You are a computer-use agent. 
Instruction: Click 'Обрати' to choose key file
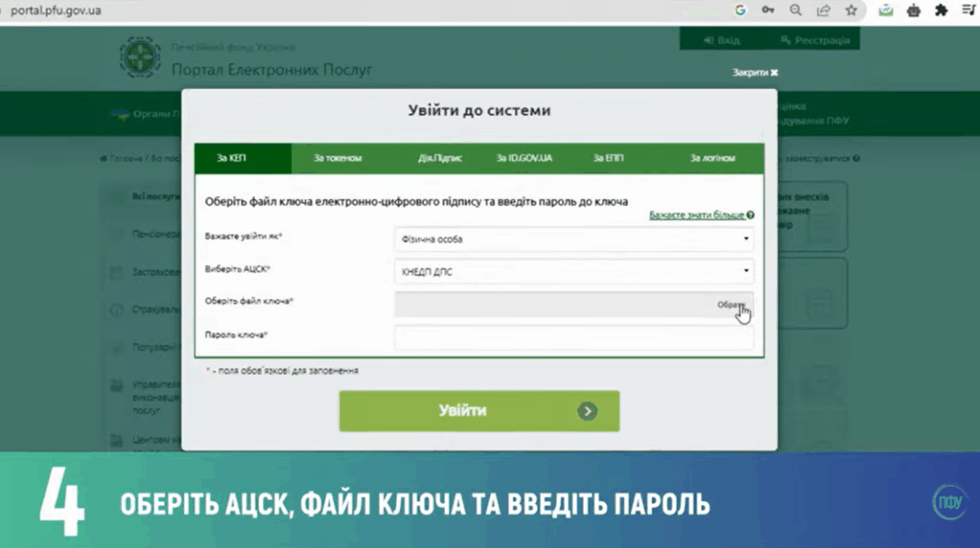click(730, 304)
